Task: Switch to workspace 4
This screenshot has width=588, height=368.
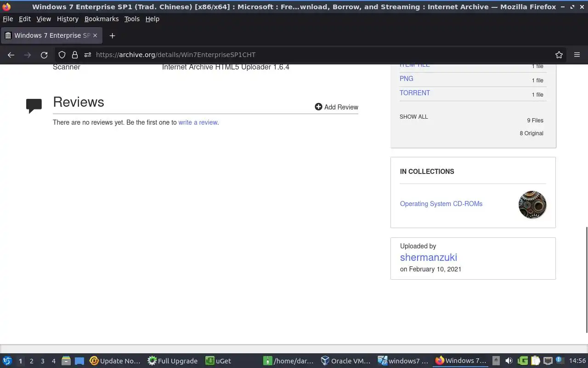Action: 53,361
